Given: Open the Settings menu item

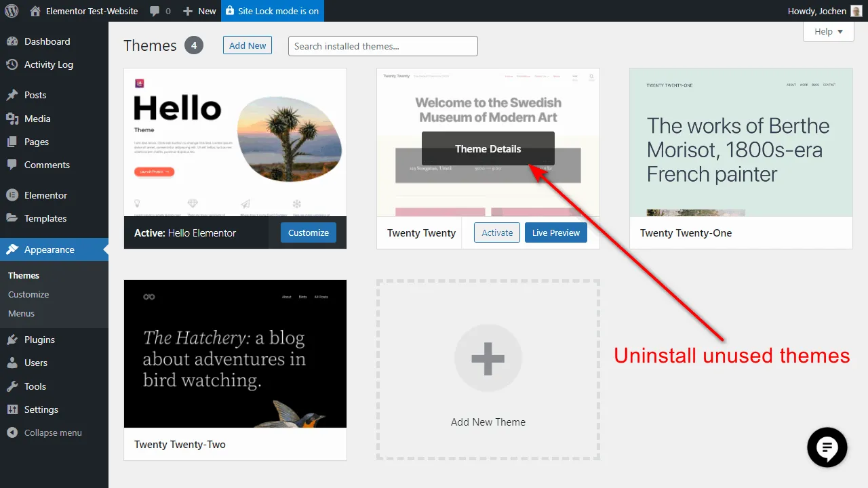Looking at the screenshot, I should click(54, 409).
